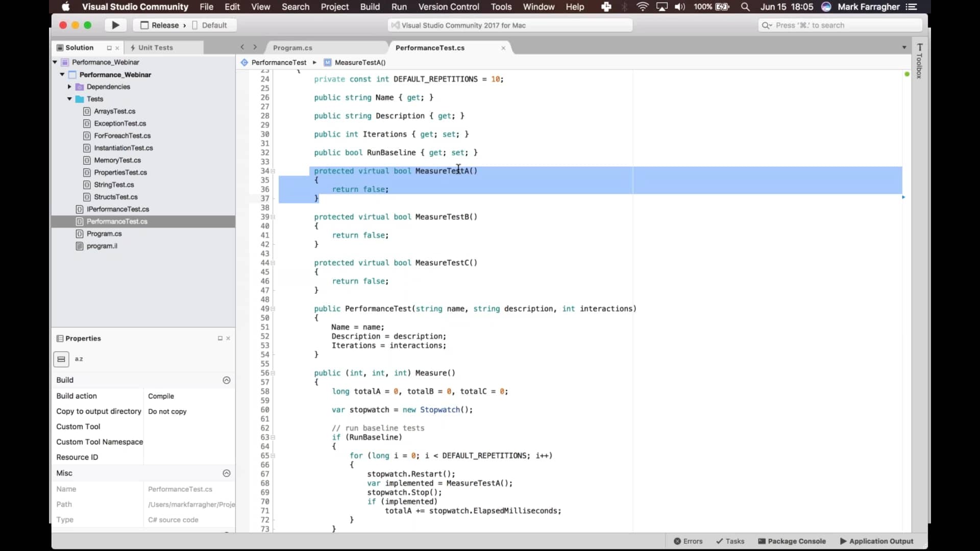The image size is (980, 551).
Task: Select PropertiesTest.cs file
Action: 120,172
